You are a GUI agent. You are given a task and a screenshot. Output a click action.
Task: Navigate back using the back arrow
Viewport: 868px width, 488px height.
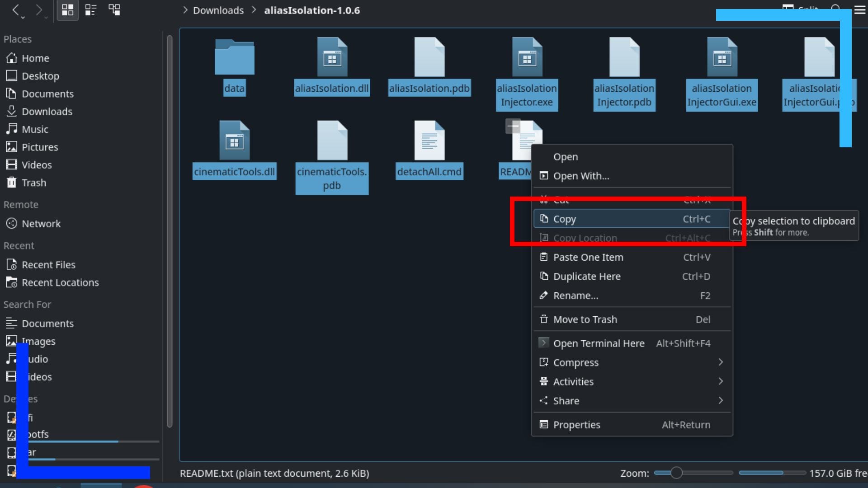16,10
